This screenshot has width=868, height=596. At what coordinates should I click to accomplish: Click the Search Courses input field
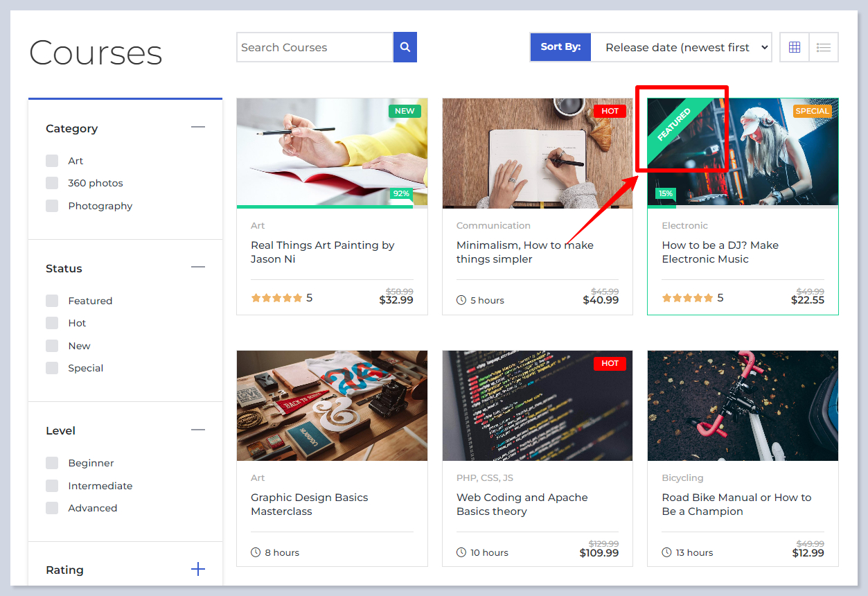pyautogui.click(x=315, y=47)
